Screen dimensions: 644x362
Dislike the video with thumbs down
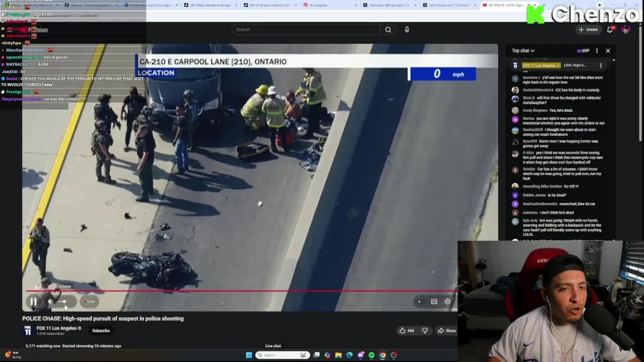click(x=425, y=330)
